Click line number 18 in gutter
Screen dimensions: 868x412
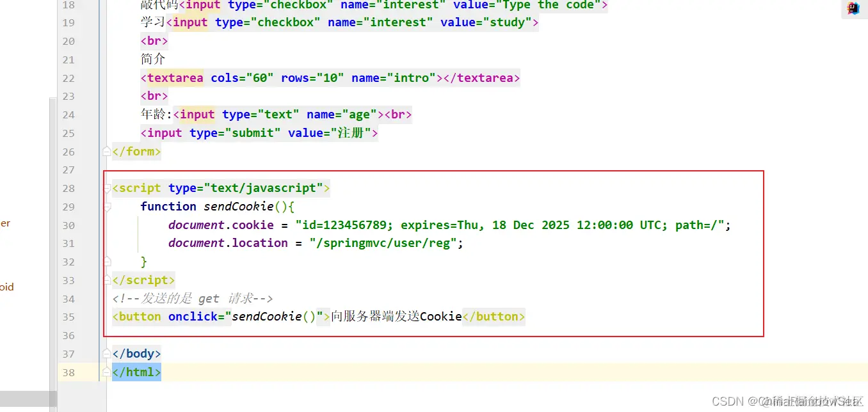click(x=68, y=5)
